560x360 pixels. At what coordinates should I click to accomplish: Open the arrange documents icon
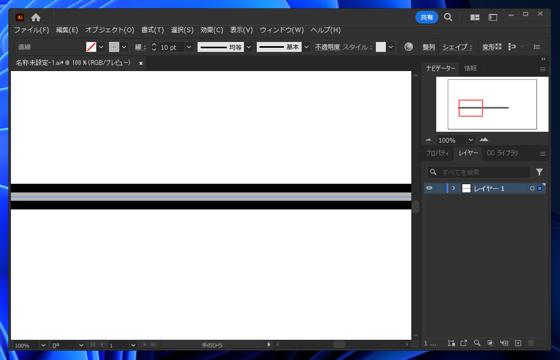point(475,18)
